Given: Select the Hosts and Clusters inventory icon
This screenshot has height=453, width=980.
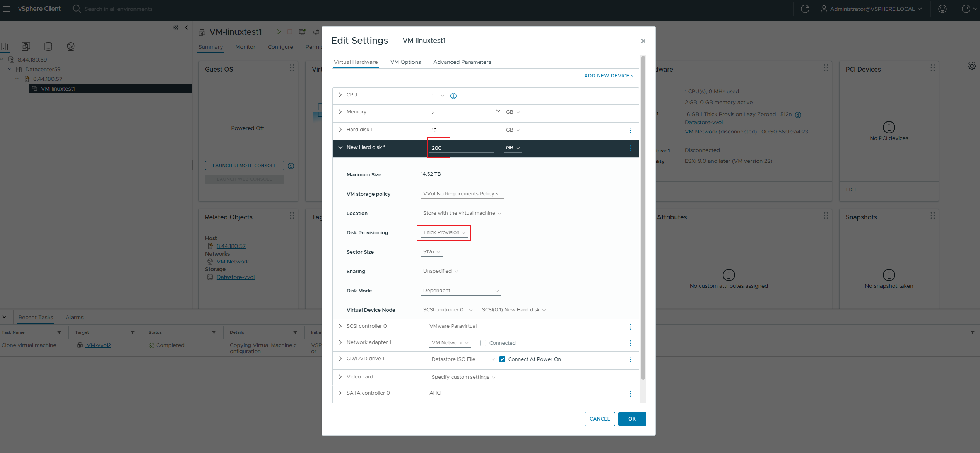Looking at the screenshot, I should pos(4,46).
